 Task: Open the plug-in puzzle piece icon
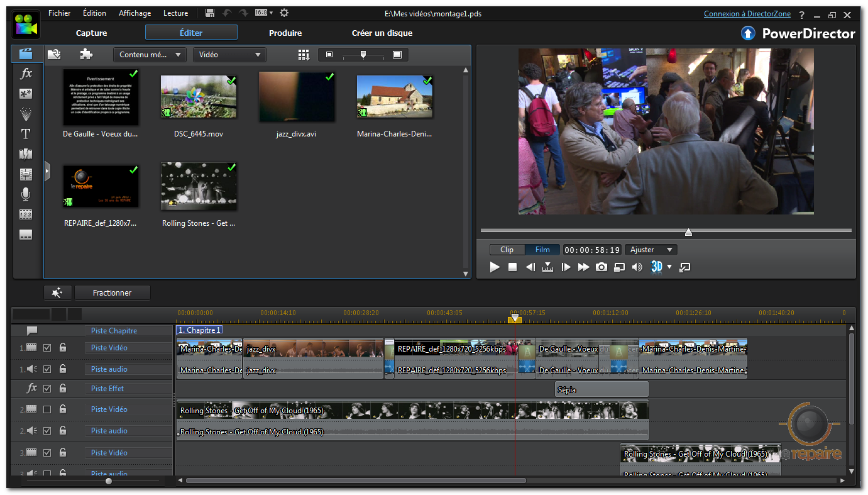tap(86, 55)
